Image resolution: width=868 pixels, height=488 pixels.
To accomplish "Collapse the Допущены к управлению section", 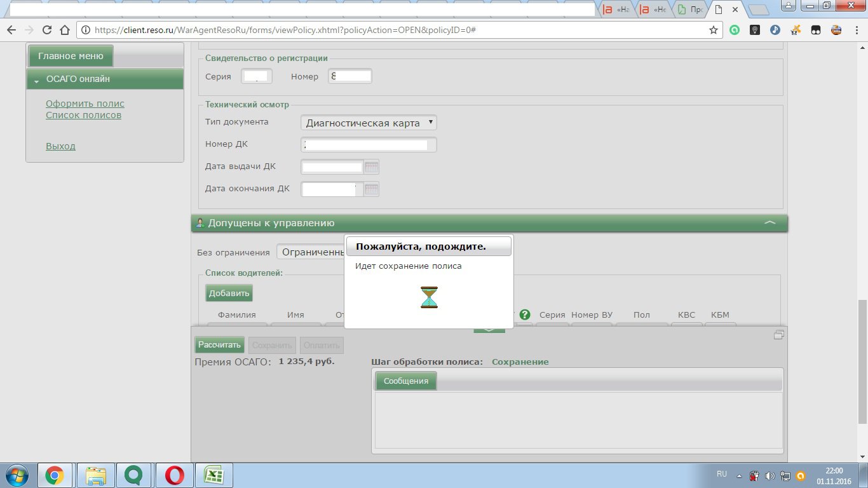I will (770, 223).
